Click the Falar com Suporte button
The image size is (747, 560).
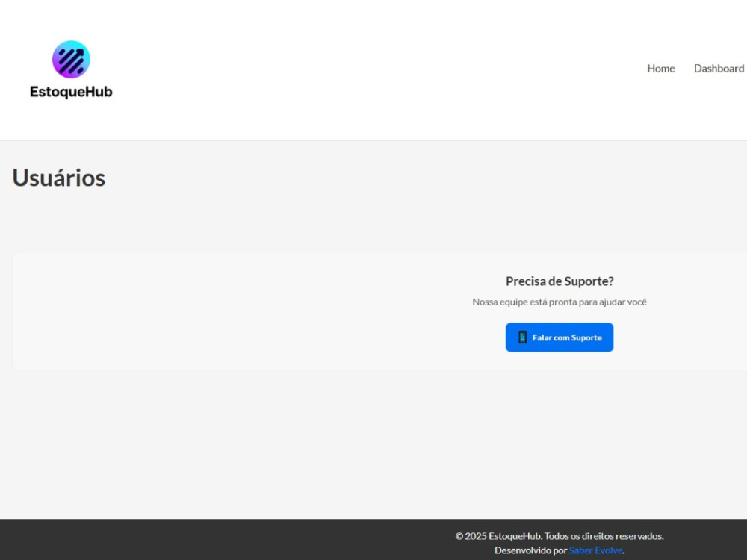pyautogui.click(x=560, y=337)
